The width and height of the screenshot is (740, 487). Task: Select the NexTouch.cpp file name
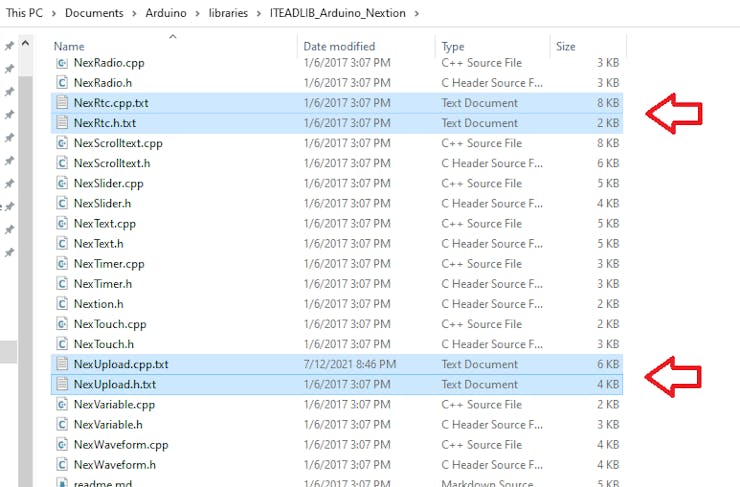pos(110,324)
